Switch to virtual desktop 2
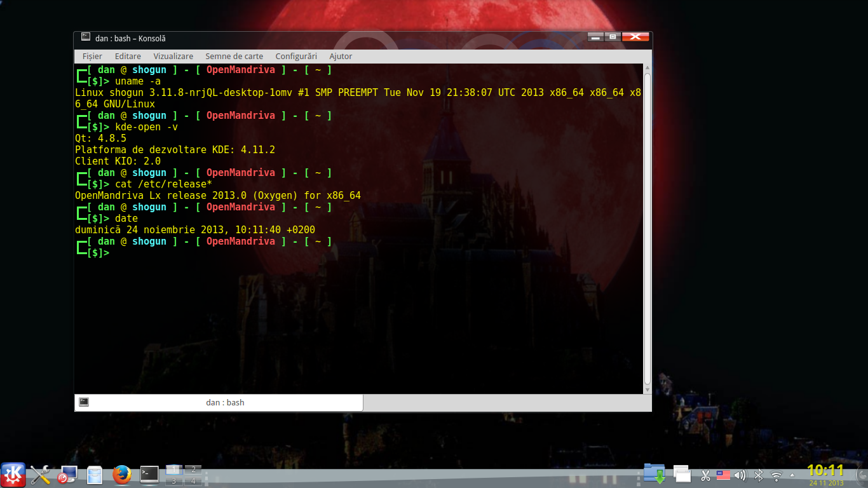The height and width of the screenshot is (488, 868). pos(193,470)
